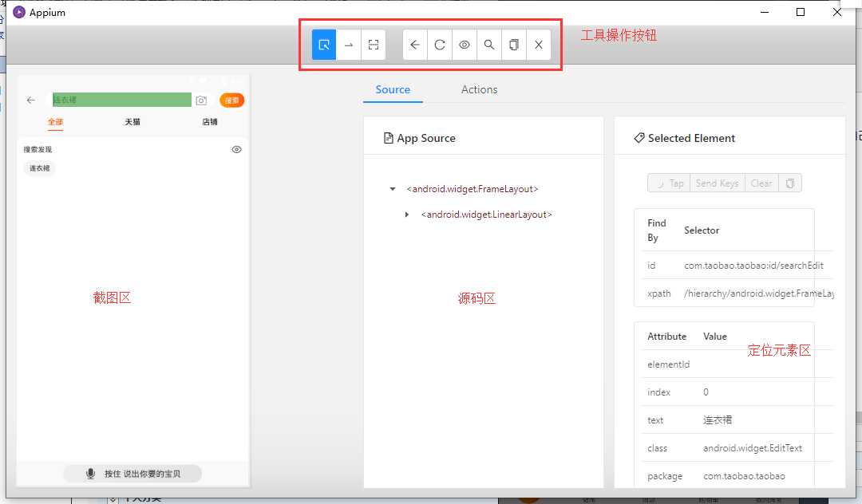Select the android.widget.LinearLayout tree row
This screenshot has height=504, width=862.
[487, 214]
